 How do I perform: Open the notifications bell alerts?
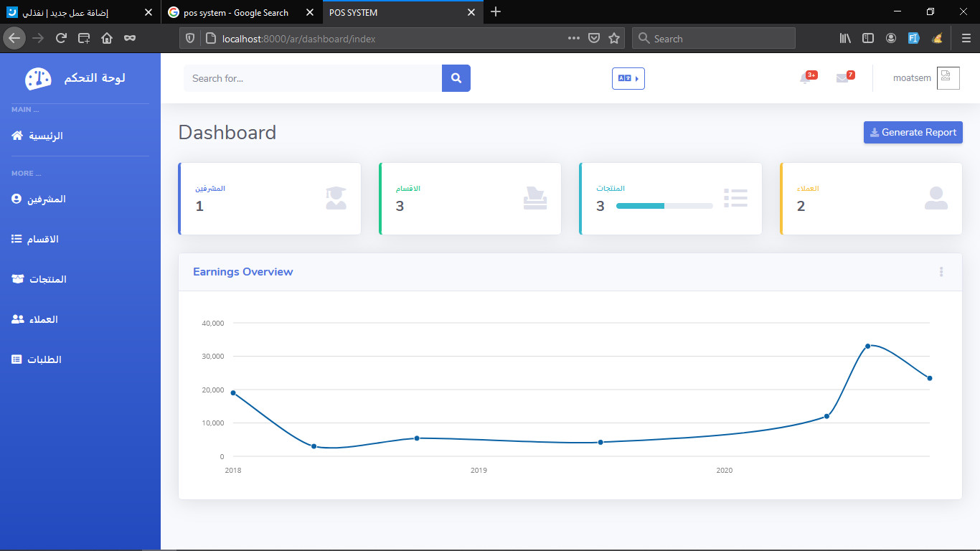(x=805, y=78)
